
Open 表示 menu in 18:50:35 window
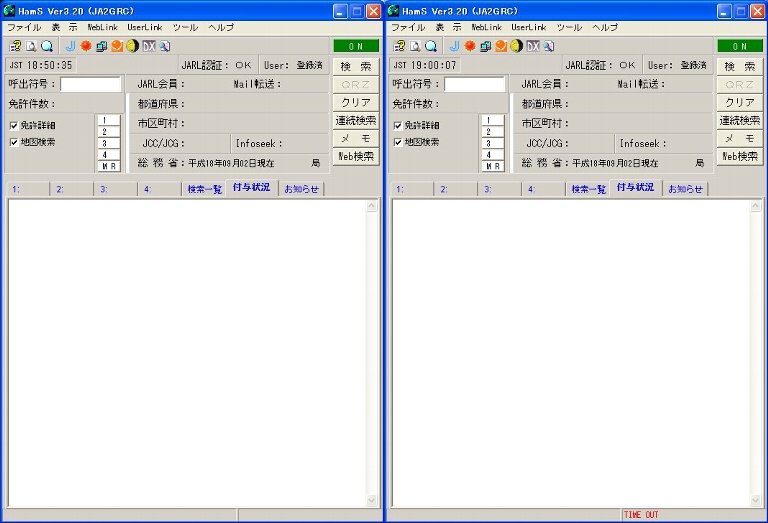coord(65,27)
